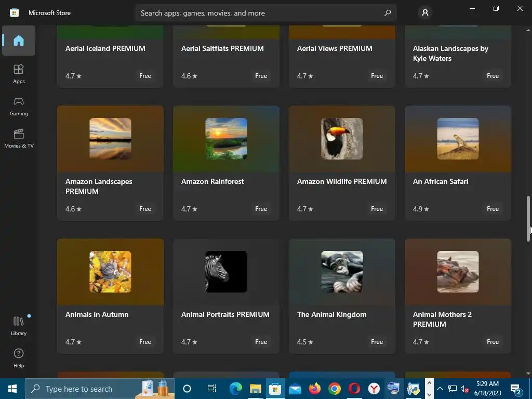Go to the Gaming section
Screen dimensions: 532x399
(19, 107)
